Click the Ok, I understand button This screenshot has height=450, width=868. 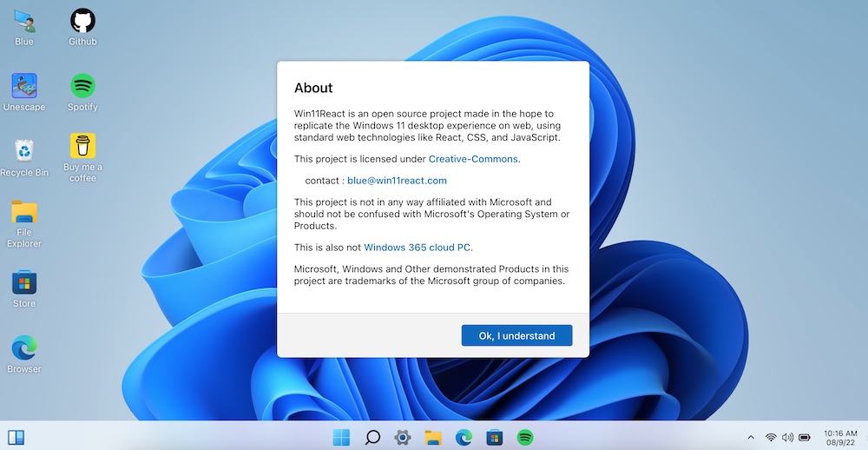(517, 335)
